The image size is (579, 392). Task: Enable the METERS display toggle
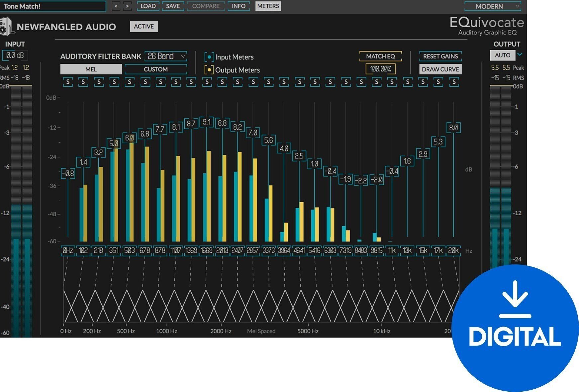268,6
